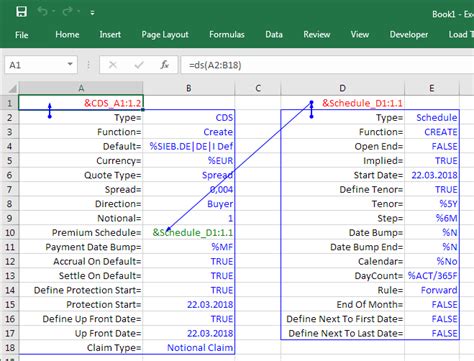Screen dimensions: 474x361
Task: Select row 10 header
Action: [9, 232]
